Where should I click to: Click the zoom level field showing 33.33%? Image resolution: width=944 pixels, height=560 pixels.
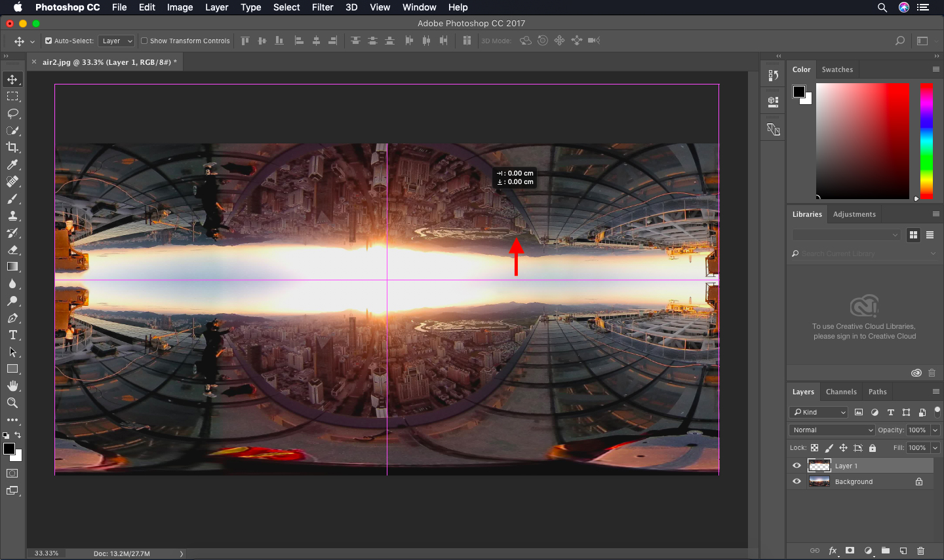[x=47, y=553]
